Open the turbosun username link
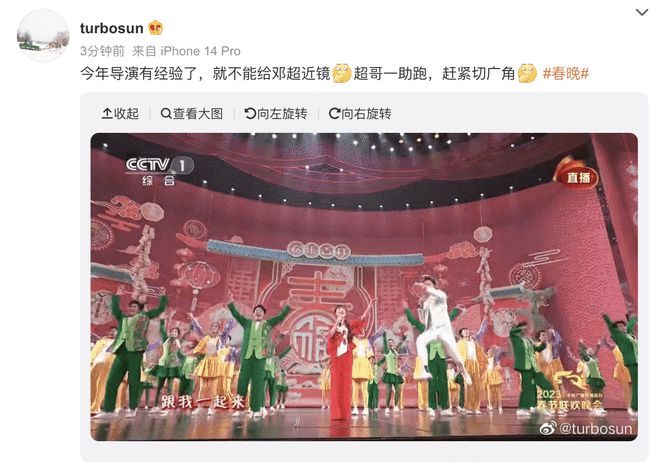Image resolution: width=660 pixels, height=466 pixels. click(x=112, y=28)
